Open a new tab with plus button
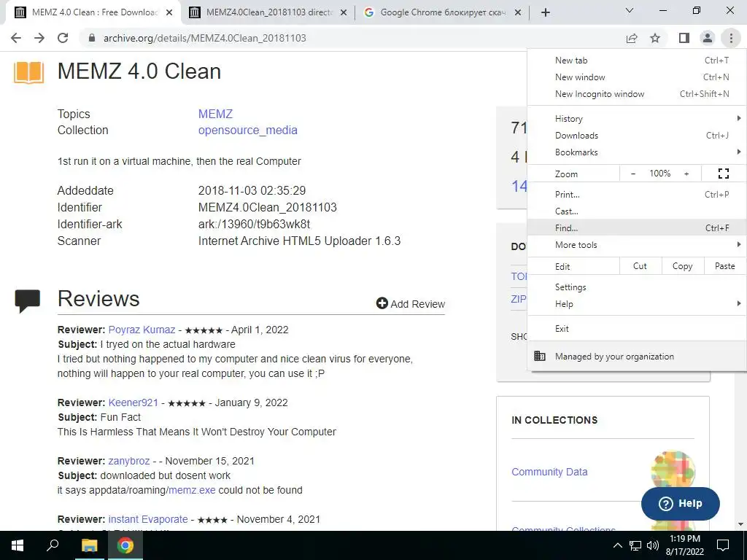 point(546,12)
